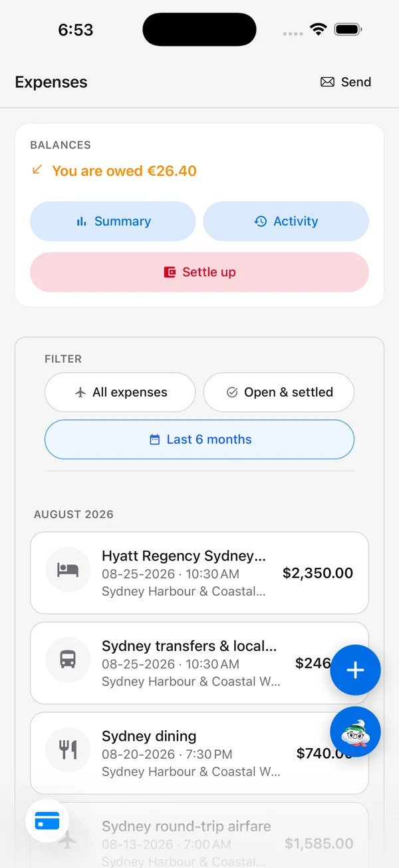Click the Send text link
Viewport: 399px width, 868px height.
coord(356,82)
